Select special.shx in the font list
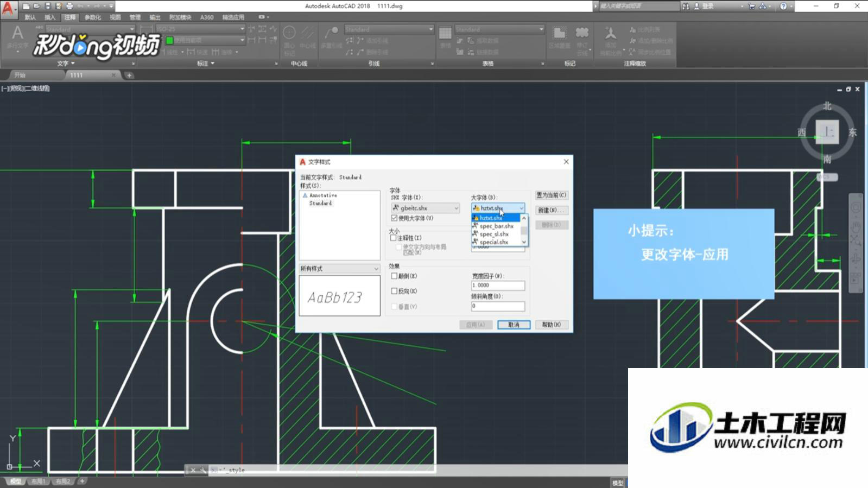The width and height of the screenshot is (868, 488). pos(496,242)
